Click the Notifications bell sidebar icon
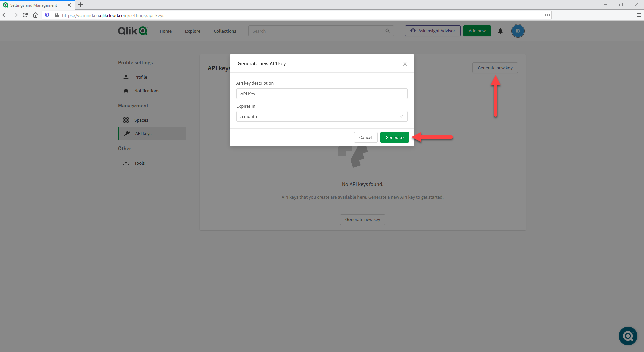The image size is (644, 352). click(x=126, y=91)
